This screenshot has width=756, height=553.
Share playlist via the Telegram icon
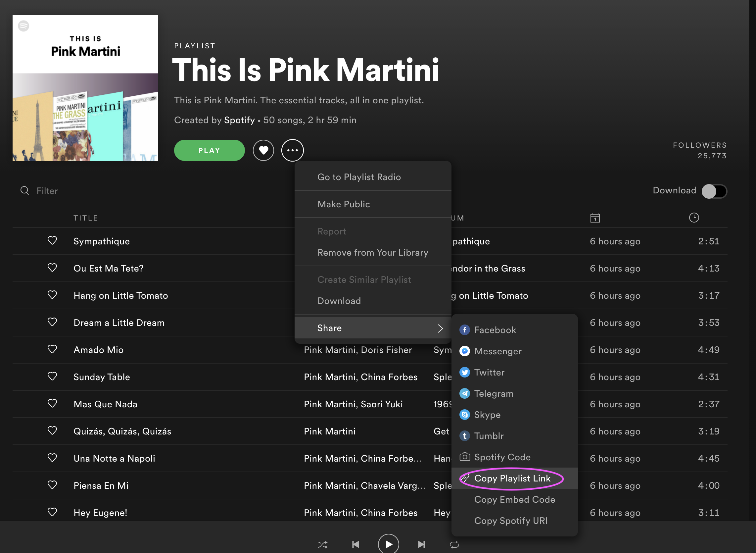pyautogui.click(x=465, y=393)
